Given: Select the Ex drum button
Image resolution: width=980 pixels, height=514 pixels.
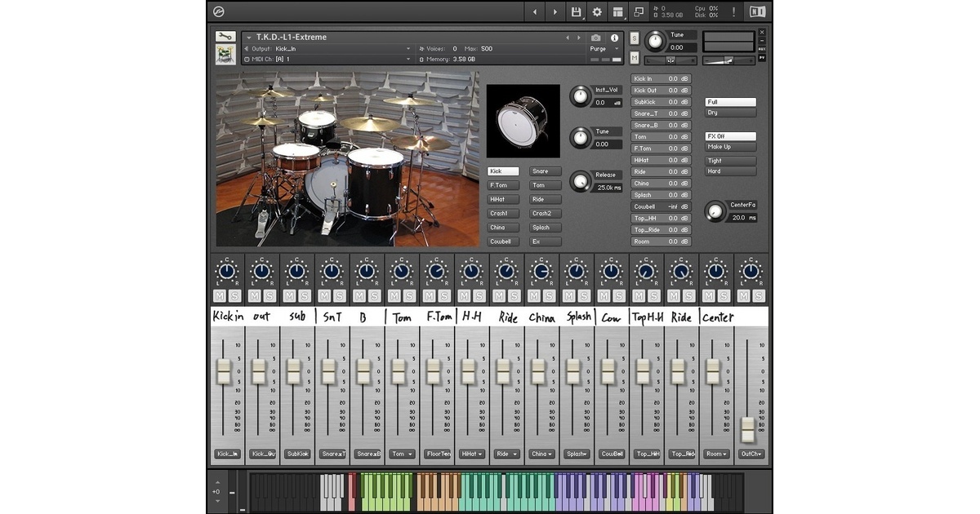Looking at the screenshot, I should (546, 241).
